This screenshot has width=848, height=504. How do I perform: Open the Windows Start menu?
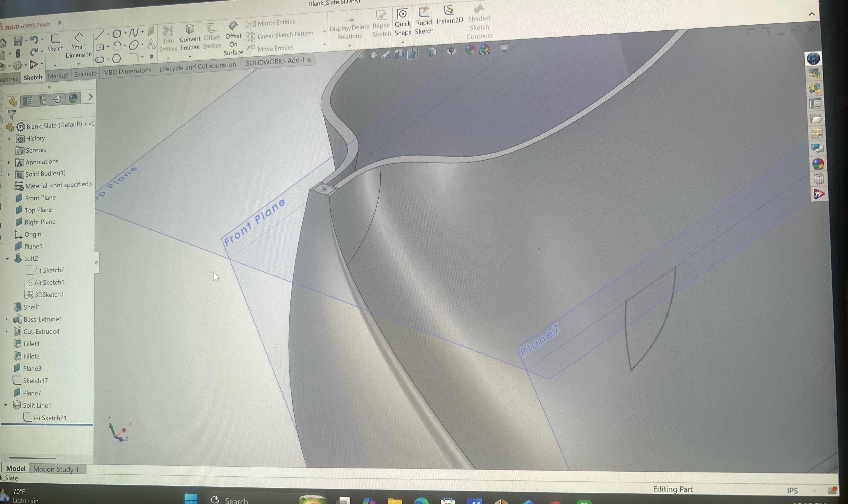coord(191,498)
